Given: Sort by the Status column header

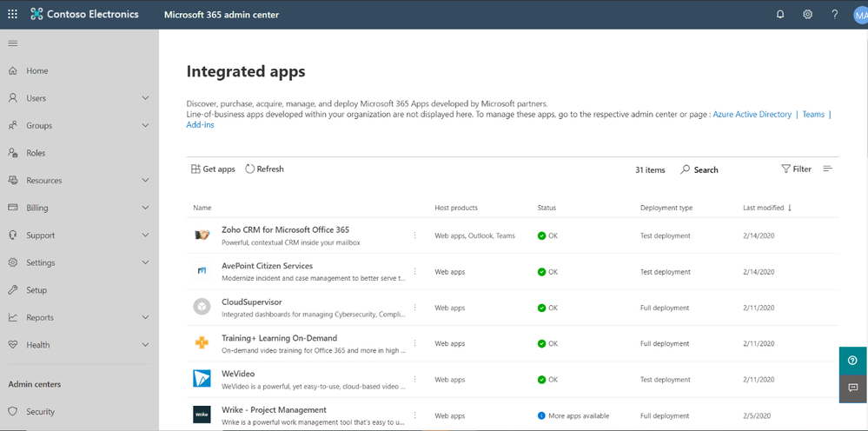Looking at the screenshot, I should [x=547, y=208].
